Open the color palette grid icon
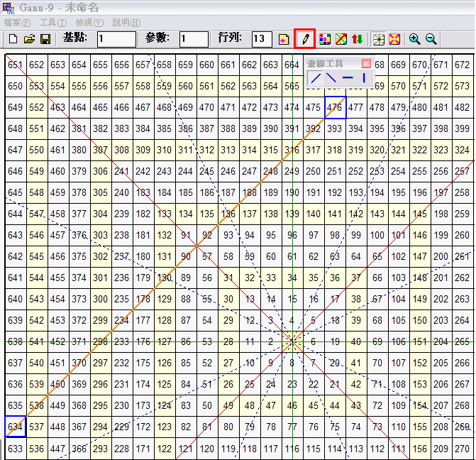476x460 pixels. 325,39
